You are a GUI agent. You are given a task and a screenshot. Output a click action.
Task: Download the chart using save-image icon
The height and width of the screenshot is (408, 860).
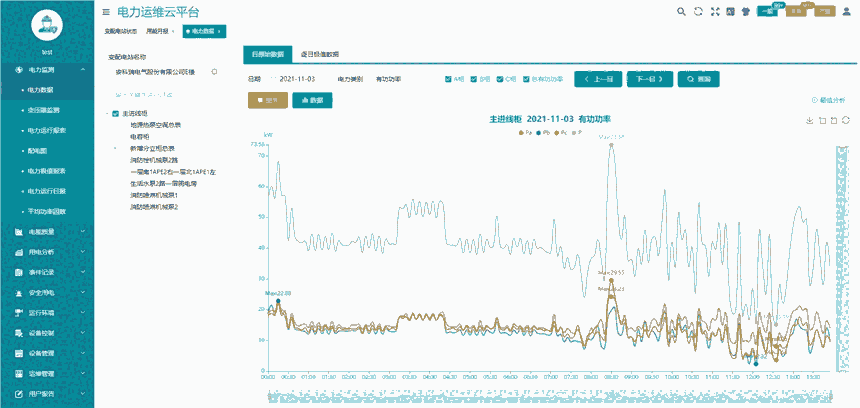coord(809,121)
